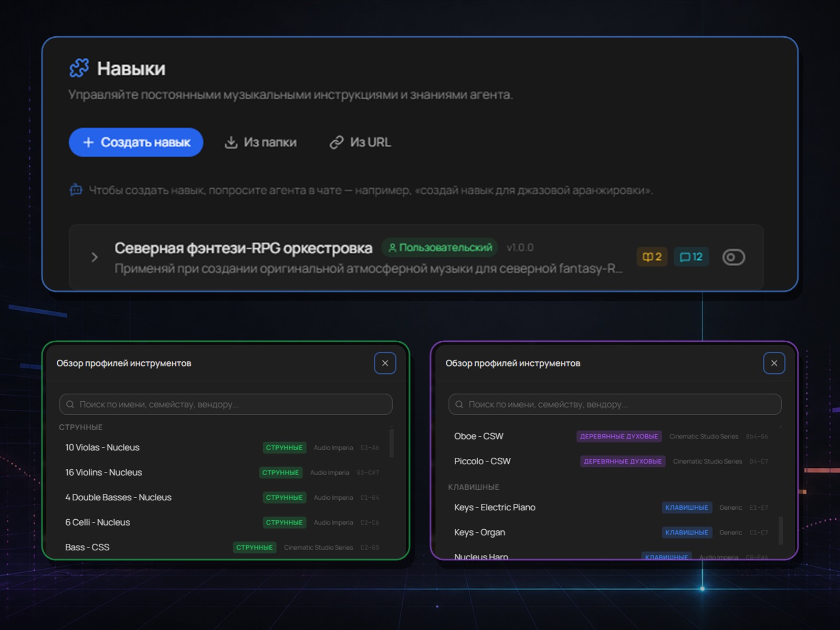Click the Пользовательский badge

[x=440, y=247]
